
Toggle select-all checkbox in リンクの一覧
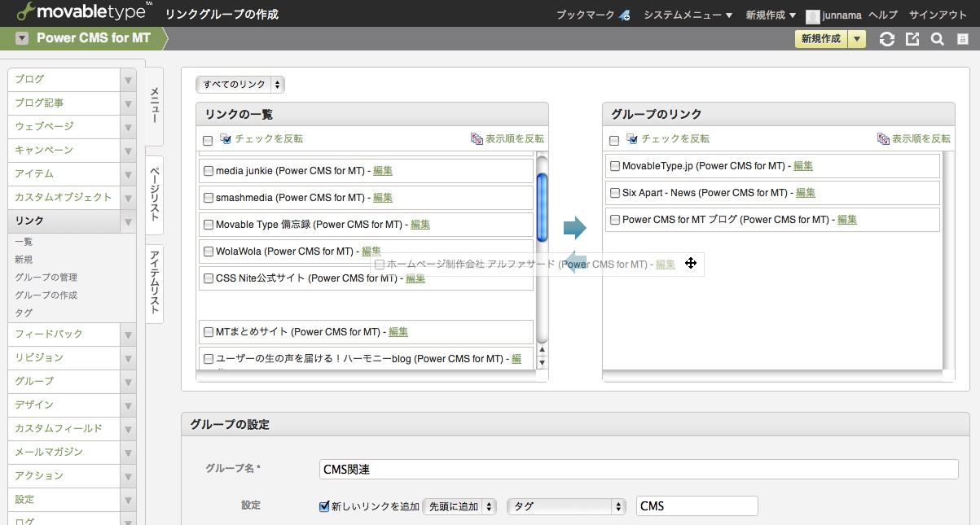pos(208,140)
